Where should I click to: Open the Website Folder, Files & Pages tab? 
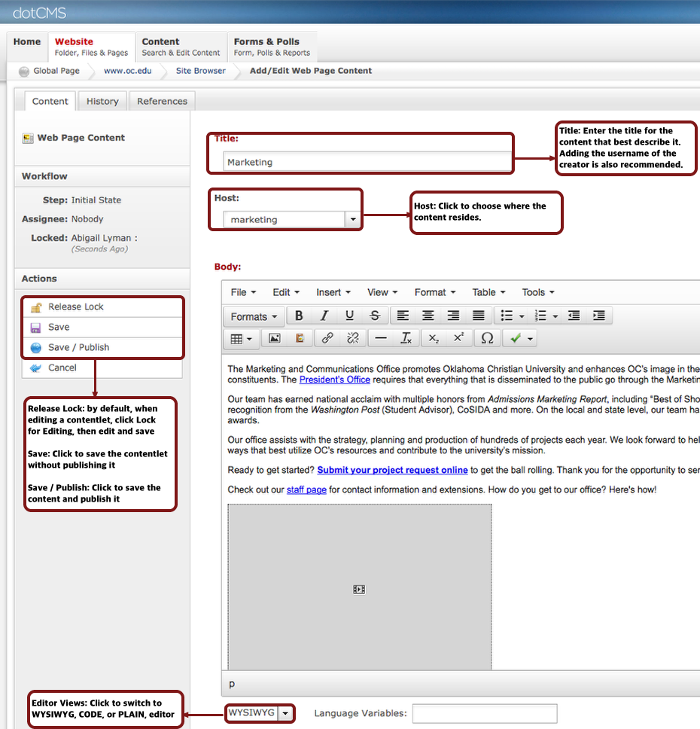[91, 47]
